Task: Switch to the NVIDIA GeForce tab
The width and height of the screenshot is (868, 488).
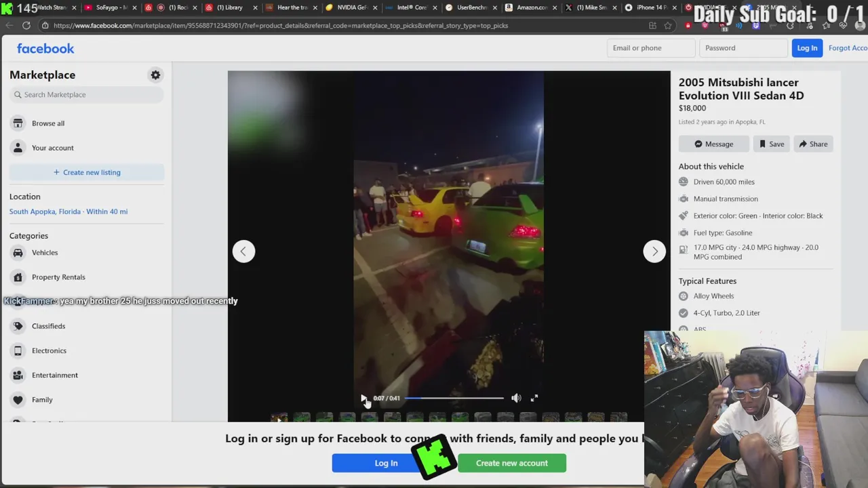Action: [x=351, y=7]
